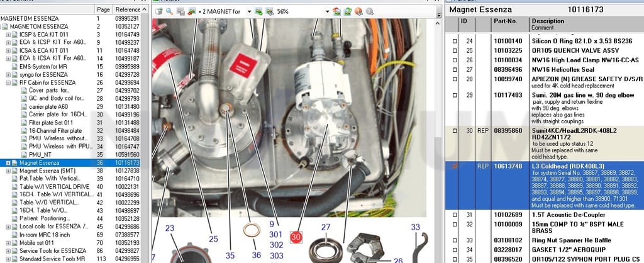This screenshot has height=263, width=644.
Task: Click callout number 33 in the picture
Action: point(416,227)
